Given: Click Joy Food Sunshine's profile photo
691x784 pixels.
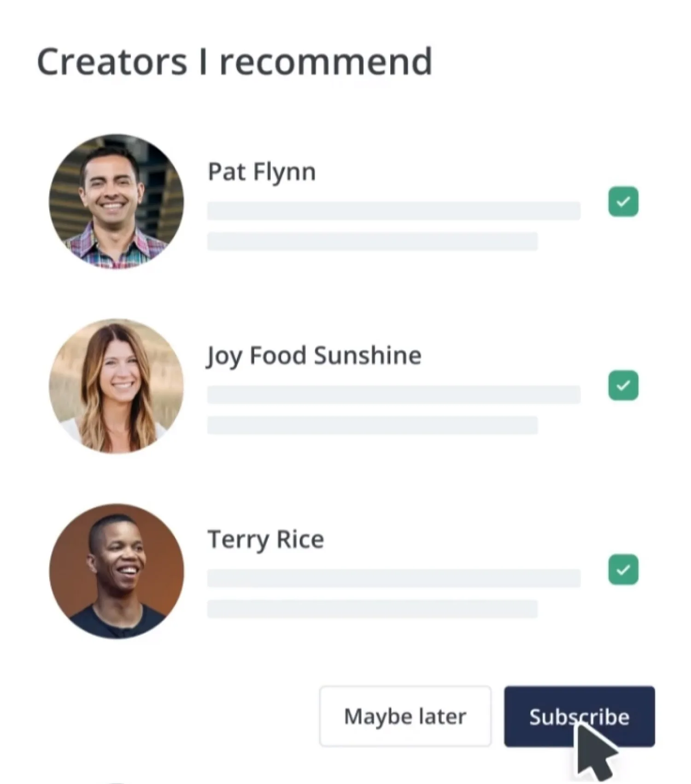Looking at the screenshot, I should 117,386.
